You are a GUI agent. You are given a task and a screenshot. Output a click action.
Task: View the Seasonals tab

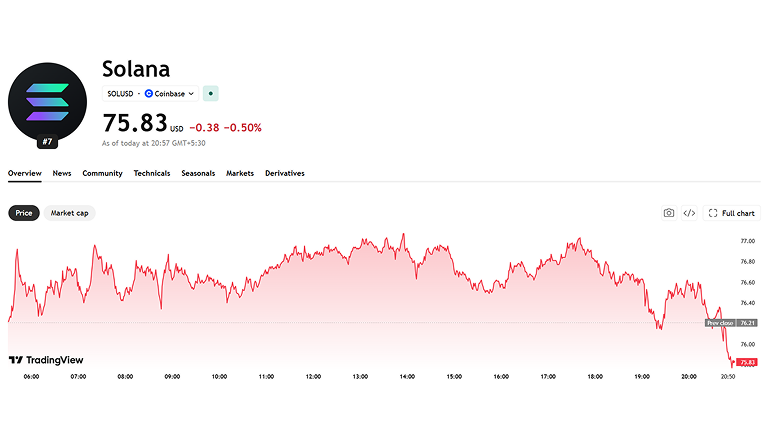coord(198,173)
